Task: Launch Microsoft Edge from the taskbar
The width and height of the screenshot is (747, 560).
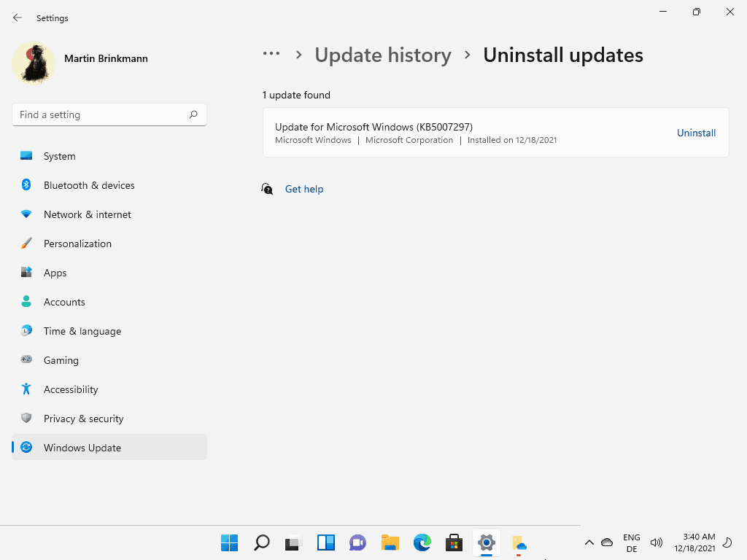Action: 422,542
